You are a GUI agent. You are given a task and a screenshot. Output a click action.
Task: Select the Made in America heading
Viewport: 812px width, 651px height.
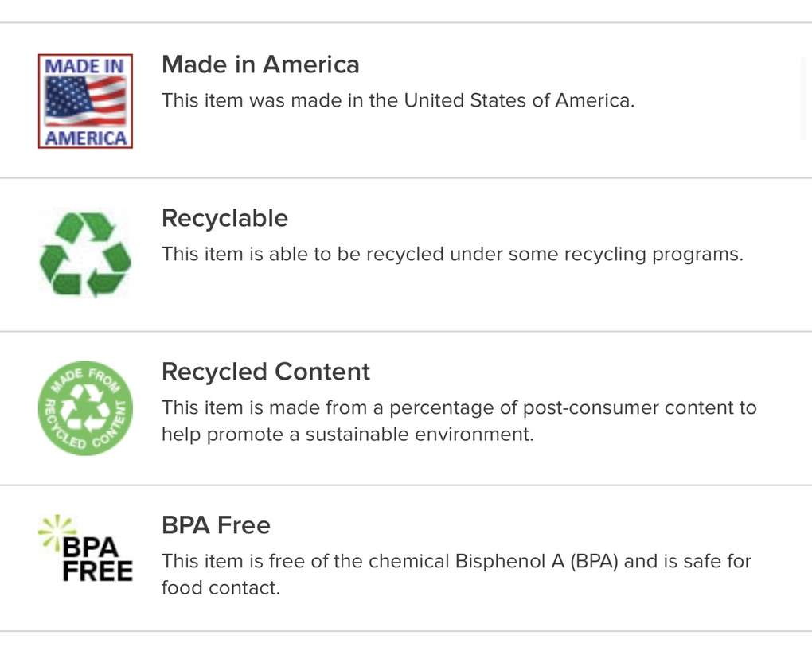[260, 64]
